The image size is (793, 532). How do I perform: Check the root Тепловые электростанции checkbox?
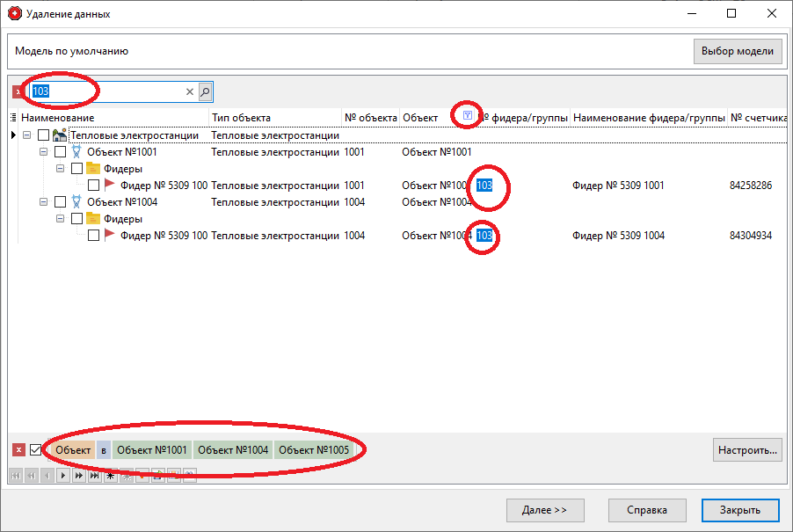pyautogui.click(x=43, y=135)
